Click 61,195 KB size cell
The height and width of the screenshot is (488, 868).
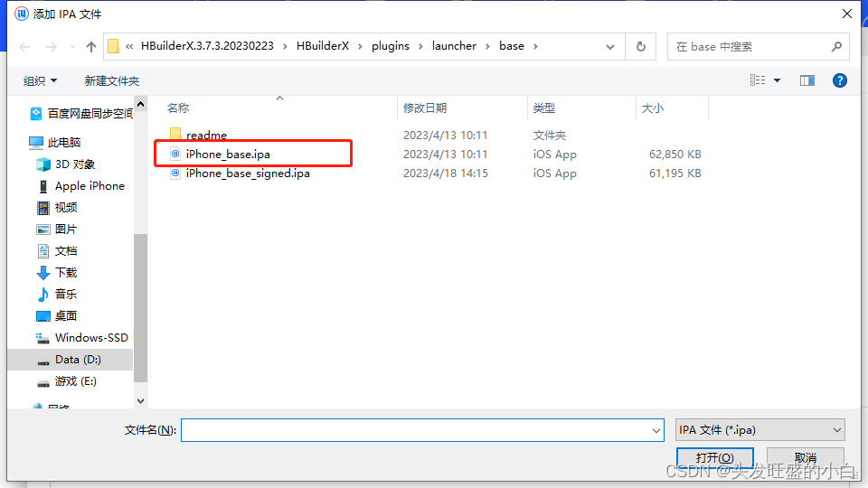coord(675,174)
